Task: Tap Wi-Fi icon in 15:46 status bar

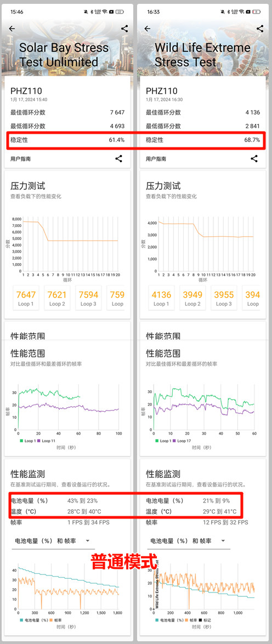Action: [105, 12]
